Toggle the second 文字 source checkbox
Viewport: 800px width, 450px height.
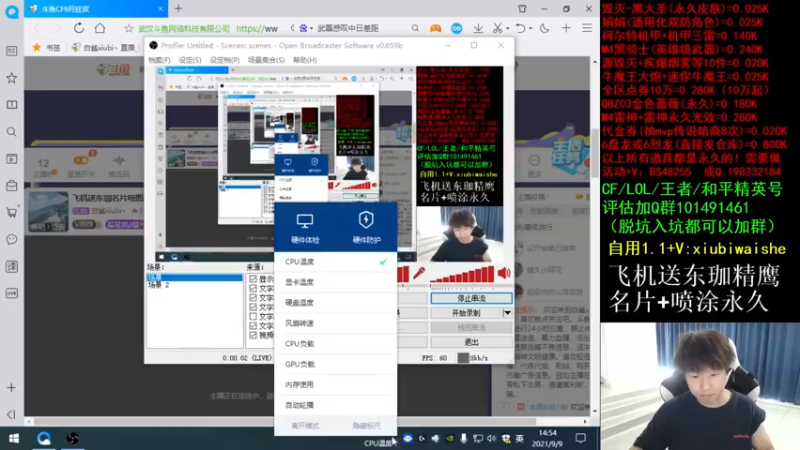(x=253, y=297)
